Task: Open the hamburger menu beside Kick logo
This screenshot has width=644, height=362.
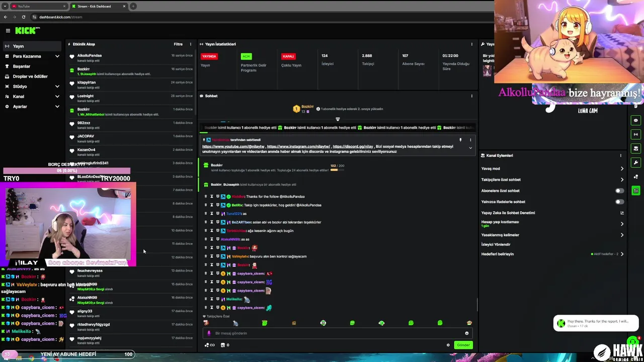Action: [8, 31]
